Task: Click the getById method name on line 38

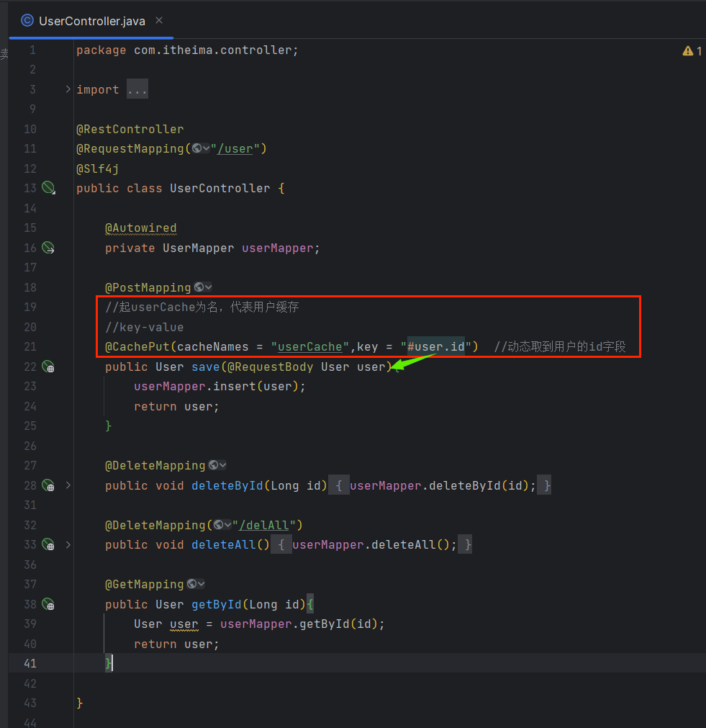Action: (217, 604)
